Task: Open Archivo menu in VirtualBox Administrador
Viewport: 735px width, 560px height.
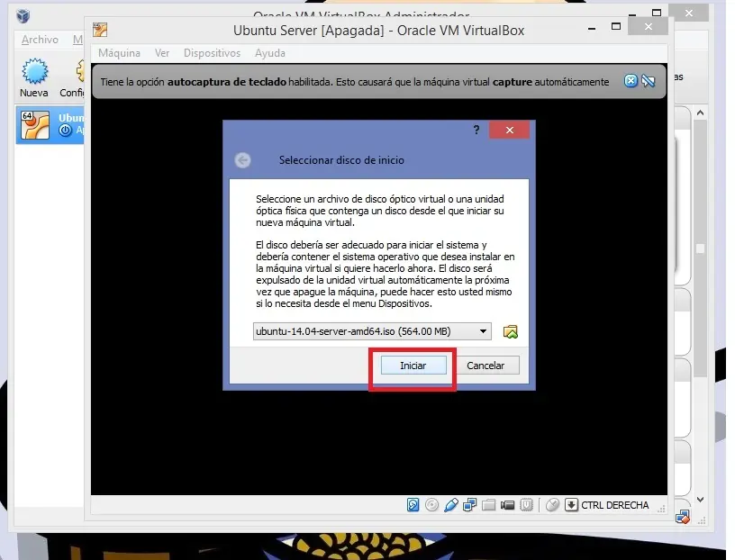Action: 40,40
